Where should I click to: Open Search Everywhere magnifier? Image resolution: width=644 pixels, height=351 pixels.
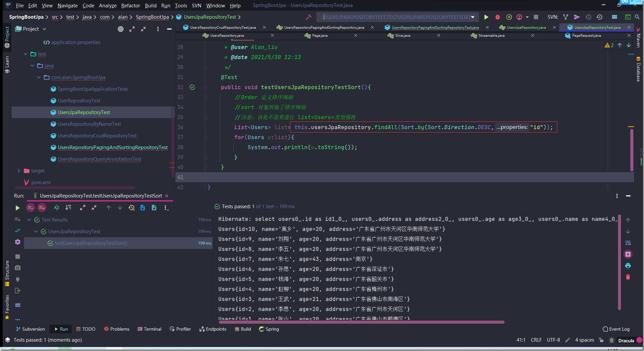pos(637,17)
